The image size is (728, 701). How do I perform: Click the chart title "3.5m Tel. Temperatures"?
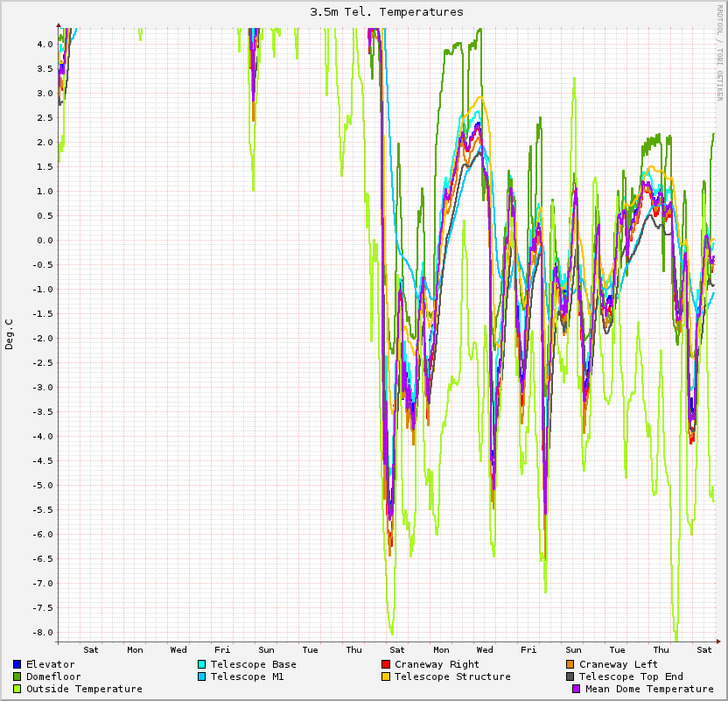(387, 12)
